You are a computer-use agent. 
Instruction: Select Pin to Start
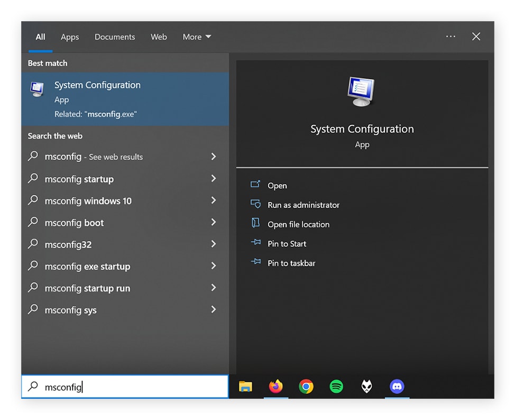click(x=287, y=244)
